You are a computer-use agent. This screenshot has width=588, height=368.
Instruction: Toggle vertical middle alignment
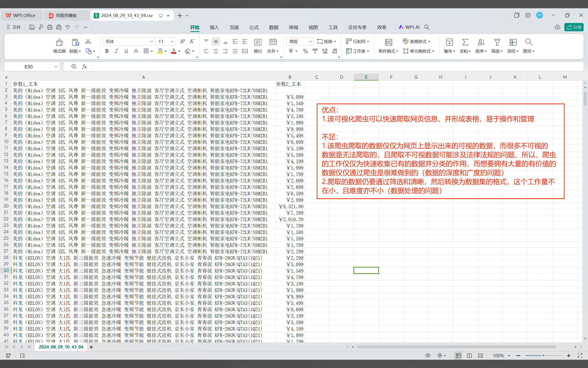click(216, 42)
